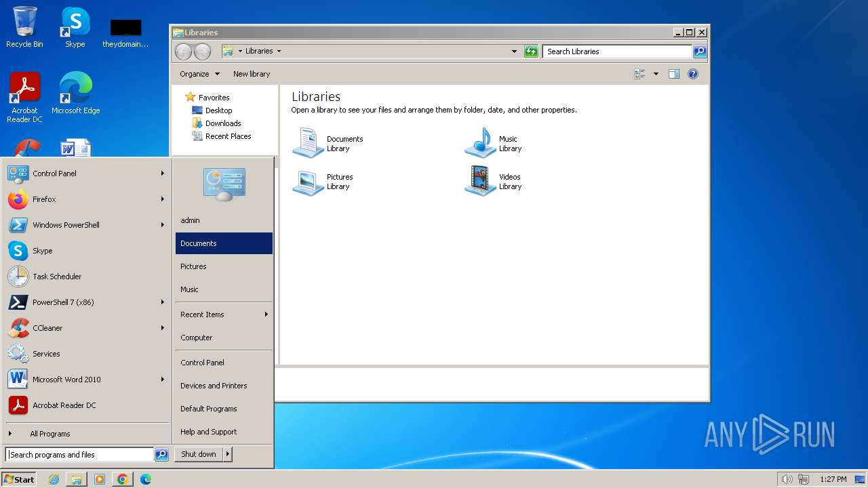This screenshot has height=488, width=868.
Task: Launch Chrome from the taskbar
Action: click(x=123, y=479)
